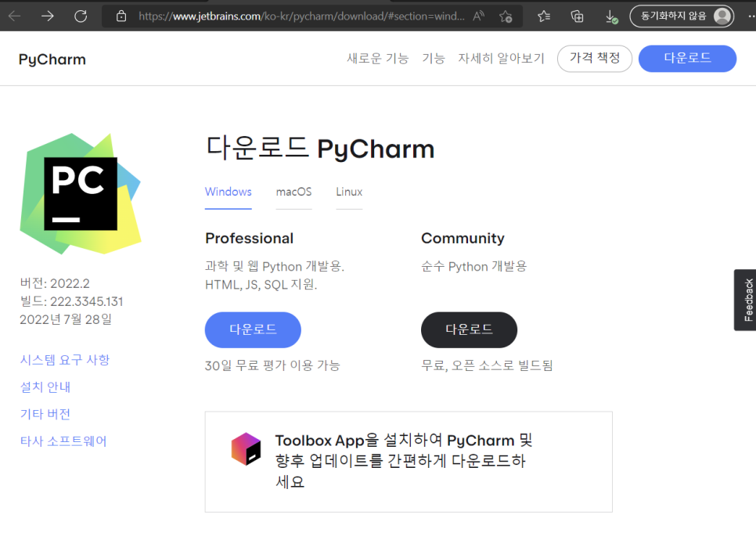756x554 pixels.
Task: Click the Professional heading
Action: point(250,238)
